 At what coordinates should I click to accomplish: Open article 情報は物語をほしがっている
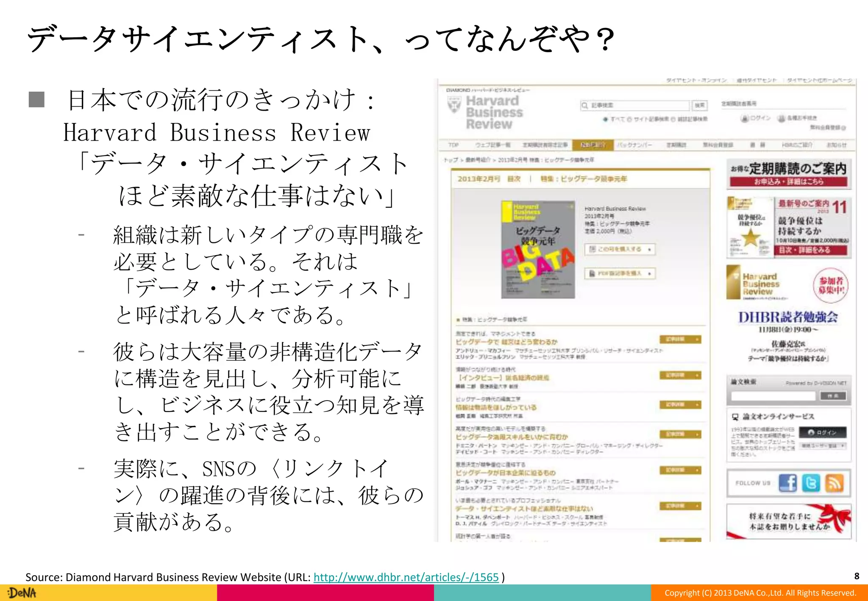pos(496,407)
